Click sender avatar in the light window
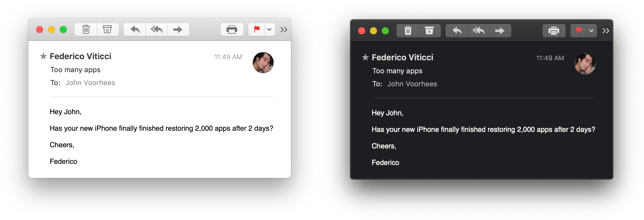The image size is (644, 220). pos(263,63)
